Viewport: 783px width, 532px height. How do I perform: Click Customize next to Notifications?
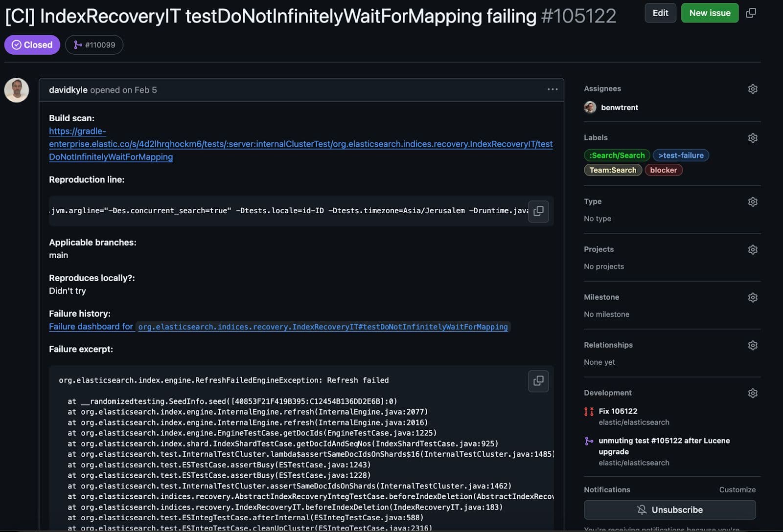point(737,489)
